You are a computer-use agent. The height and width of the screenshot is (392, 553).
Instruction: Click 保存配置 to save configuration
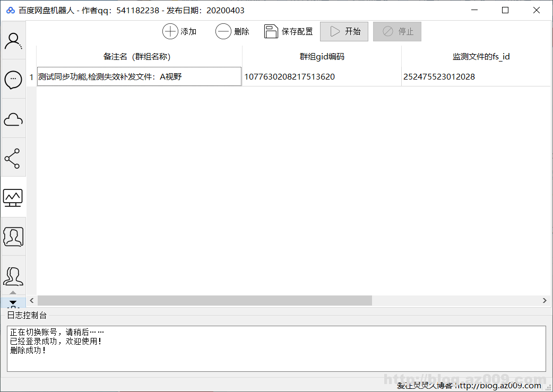289,32
